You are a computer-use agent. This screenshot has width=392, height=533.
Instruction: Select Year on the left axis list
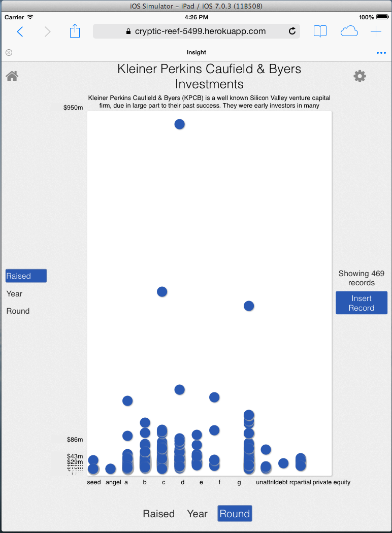pos(14,294)
